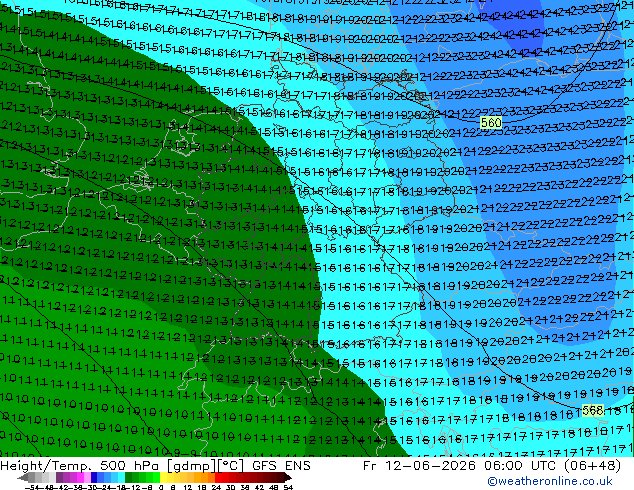
Task: Click the -54 label on temperature scale
Action: point(32,488)
